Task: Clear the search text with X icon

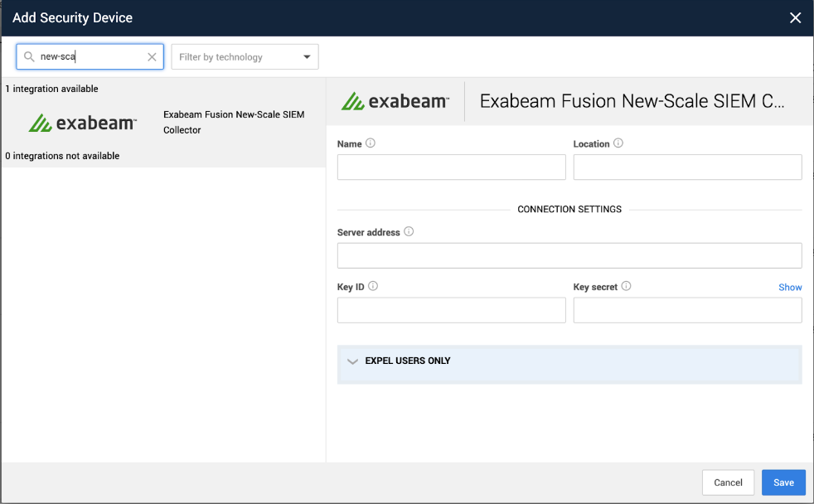Action: coord(152,57)
